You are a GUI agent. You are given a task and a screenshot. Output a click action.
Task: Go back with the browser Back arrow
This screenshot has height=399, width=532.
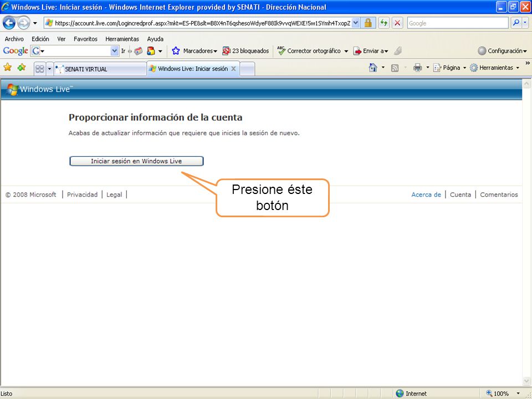(9, 23)
